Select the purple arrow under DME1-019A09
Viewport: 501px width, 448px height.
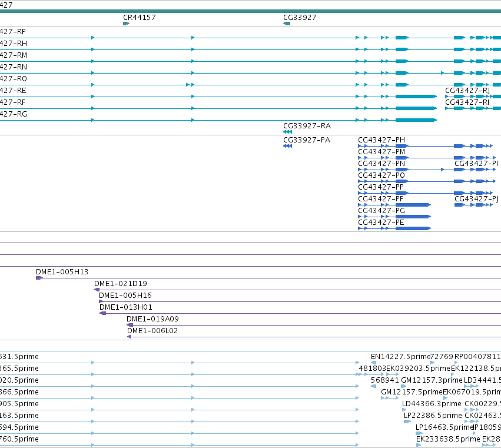coord(130,325)
